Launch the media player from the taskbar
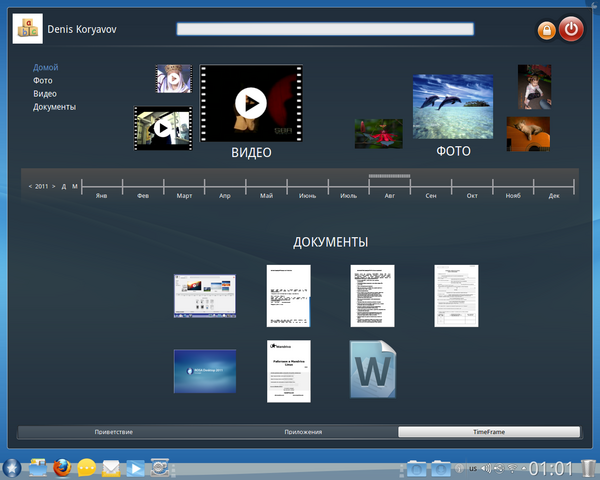 coord(136,467)
